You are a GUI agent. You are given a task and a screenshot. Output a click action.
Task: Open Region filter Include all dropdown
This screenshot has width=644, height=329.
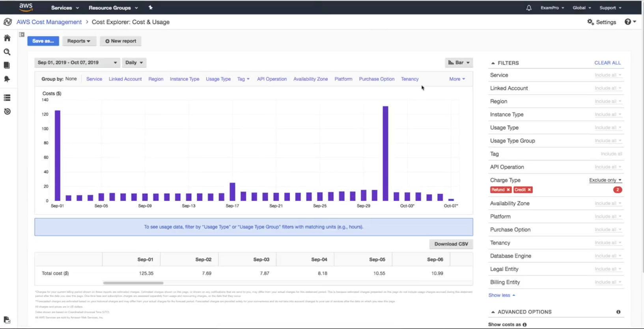pos(608,102)
